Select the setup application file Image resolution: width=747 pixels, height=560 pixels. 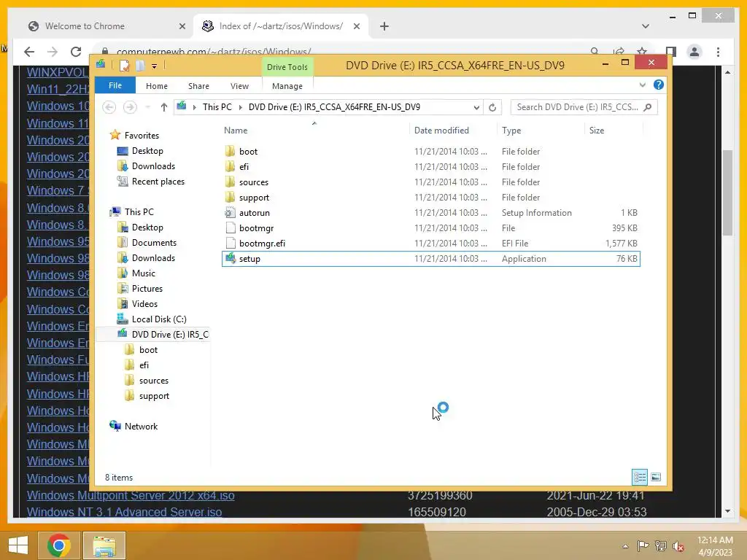(430, 259)
